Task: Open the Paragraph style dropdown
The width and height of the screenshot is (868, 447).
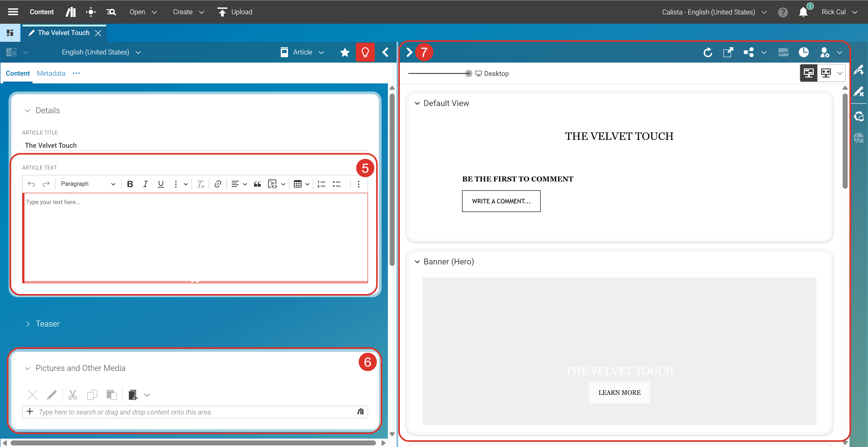Action: coord(88,184)
